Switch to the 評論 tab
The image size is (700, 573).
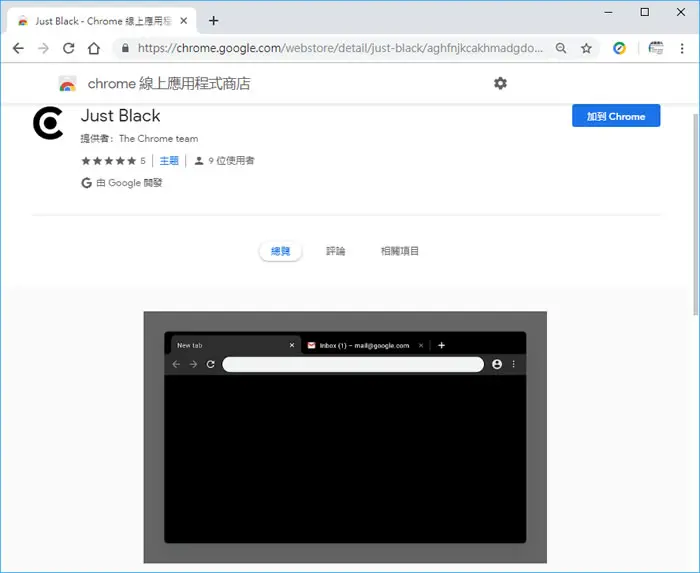(x=335, y=251)
